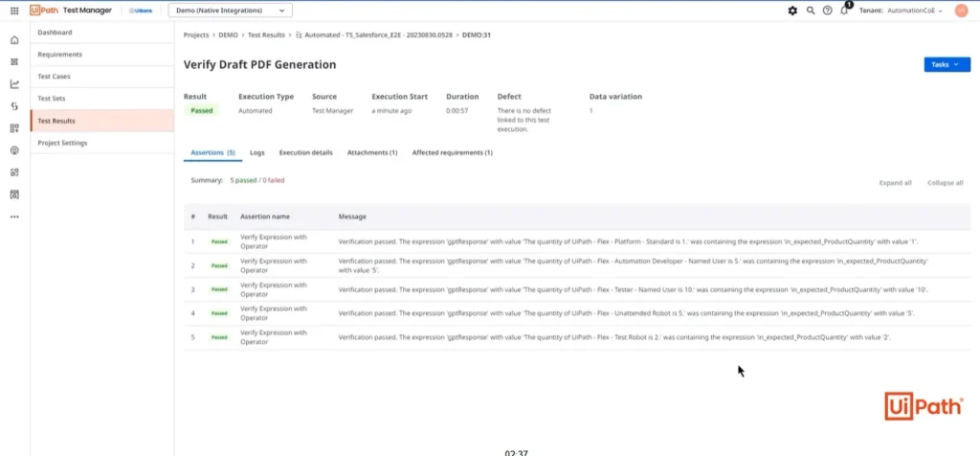
Task: Click the Passed badge in assertion row 5
Action: (219, 337)
